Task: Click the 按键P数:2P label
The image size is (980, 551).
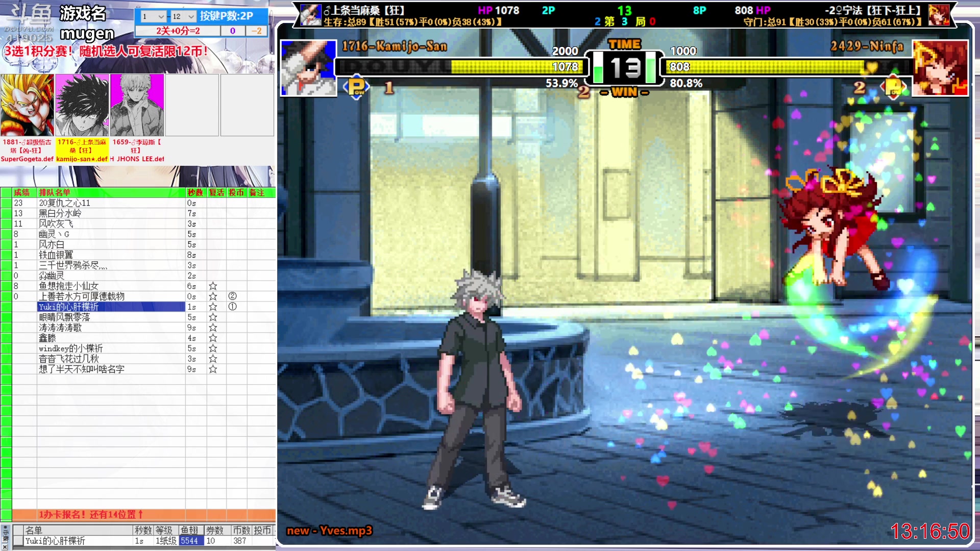Action: 227,16
